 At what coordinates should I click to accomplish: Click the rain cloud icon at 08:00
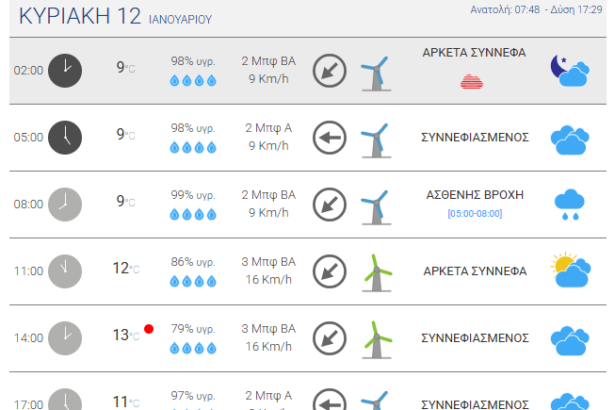tap(569, 204)
